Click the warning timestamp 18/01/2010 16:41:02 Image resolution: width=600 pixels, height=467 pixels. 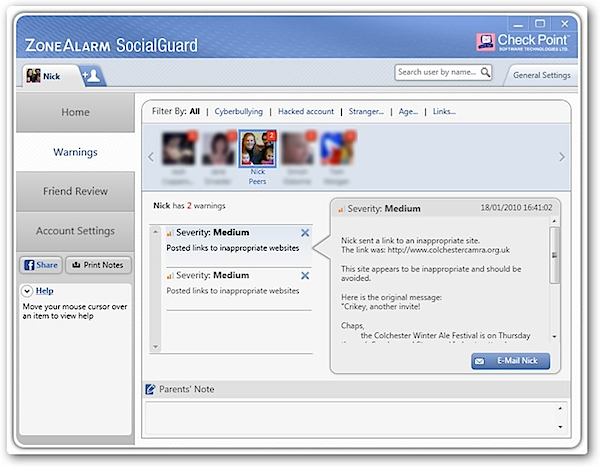click(516, 208)
